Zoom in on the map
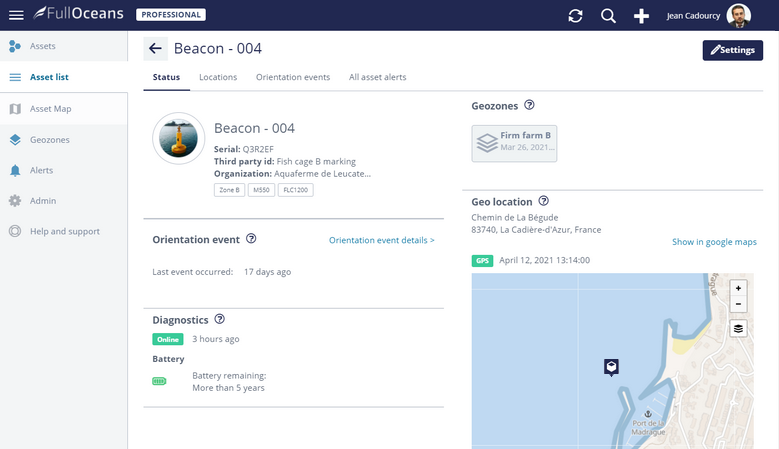The width and height of the screenshot is (779, 449). tap(738, 288)
